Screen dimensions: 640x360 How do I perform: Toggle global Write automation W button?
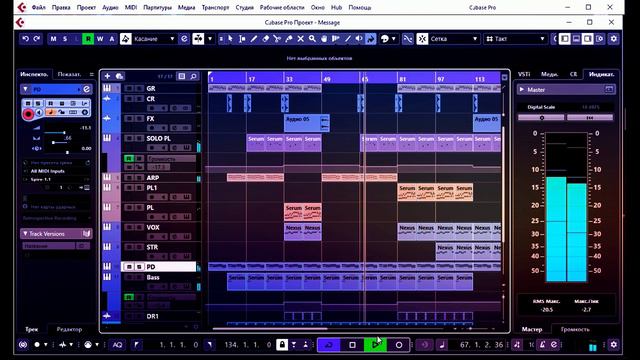tap(100, 39)
